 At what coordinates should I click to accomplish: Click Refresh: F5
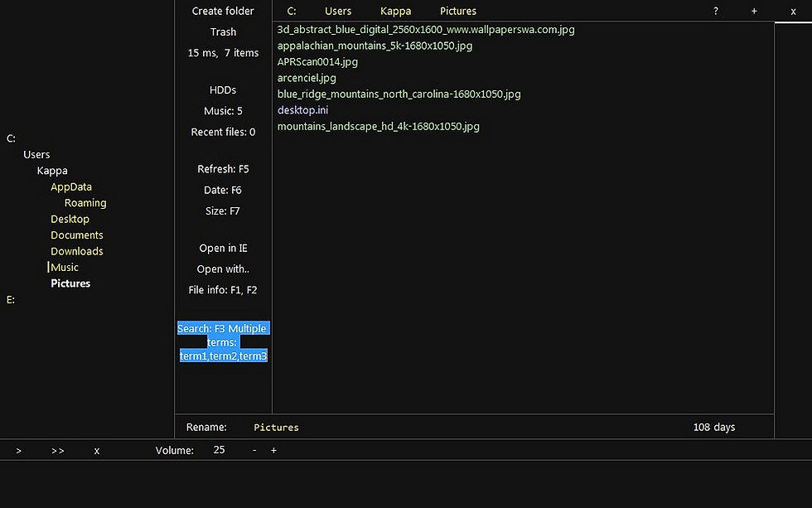[x=223, y=169]
